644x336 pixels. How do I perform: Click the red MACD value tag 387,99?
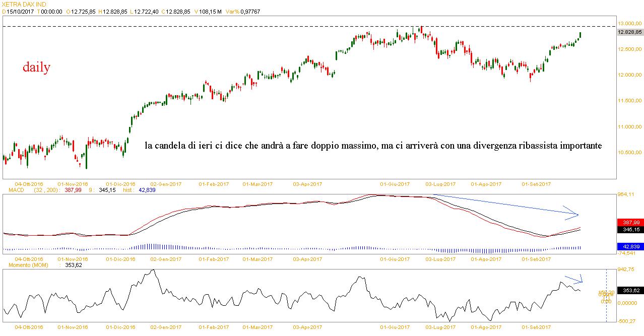pos(629,222)
